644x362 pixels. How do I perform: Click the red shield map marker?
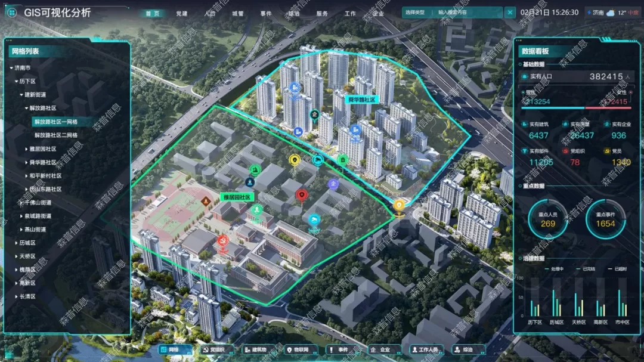[302, 194]
